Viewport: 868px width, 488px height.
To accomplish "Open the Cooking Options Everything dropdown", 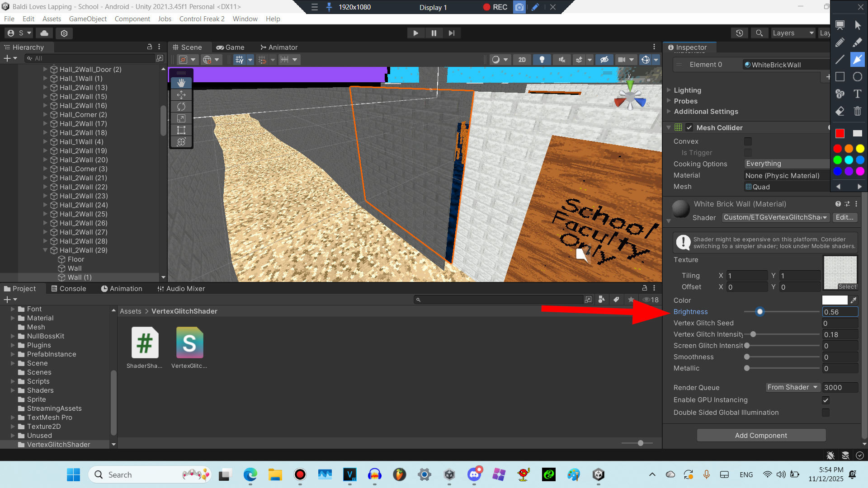I will (787, 164).
